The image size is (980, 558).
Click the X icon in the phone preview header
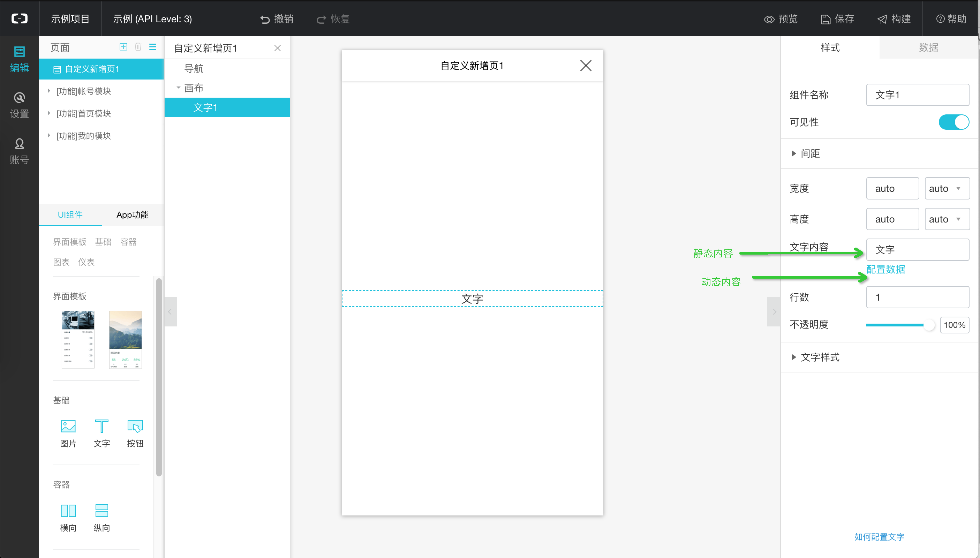[x=585, y=66]
